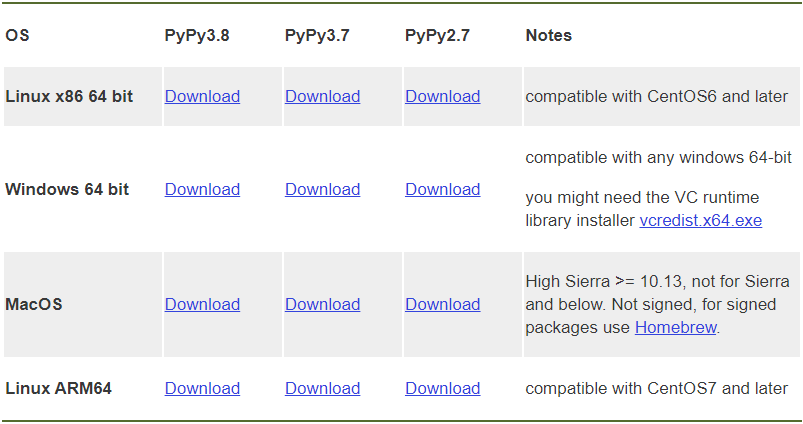Select the Notes column header
Screen dimensions: 803x424
[548, 35]
